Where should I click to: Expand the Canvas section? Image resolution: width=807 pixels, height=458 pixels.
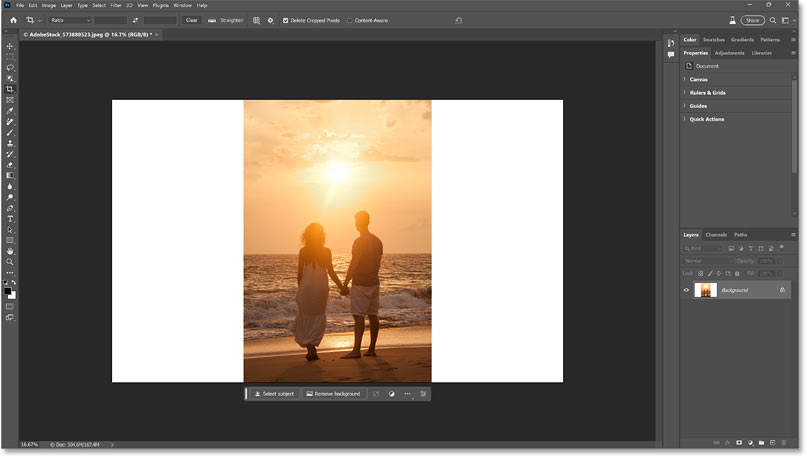coord(685,79)
